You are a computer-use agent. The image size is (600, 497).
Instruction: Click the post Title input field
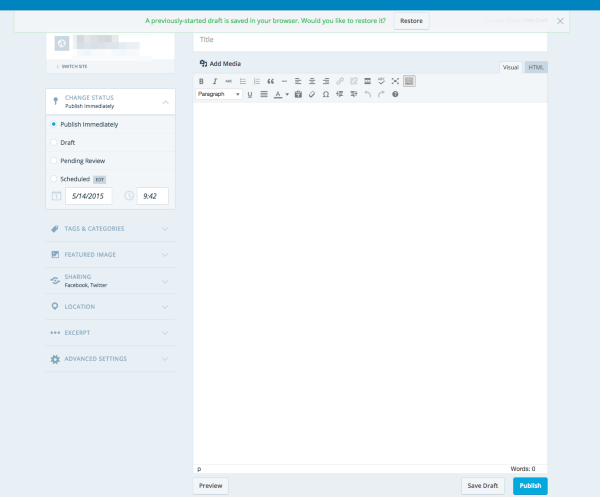pos(370,40)
